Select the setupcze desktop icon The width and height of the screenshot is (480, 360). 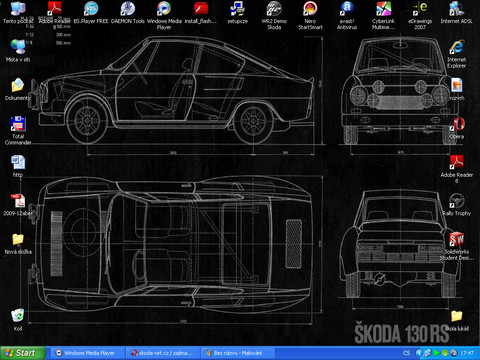point(237,9)
